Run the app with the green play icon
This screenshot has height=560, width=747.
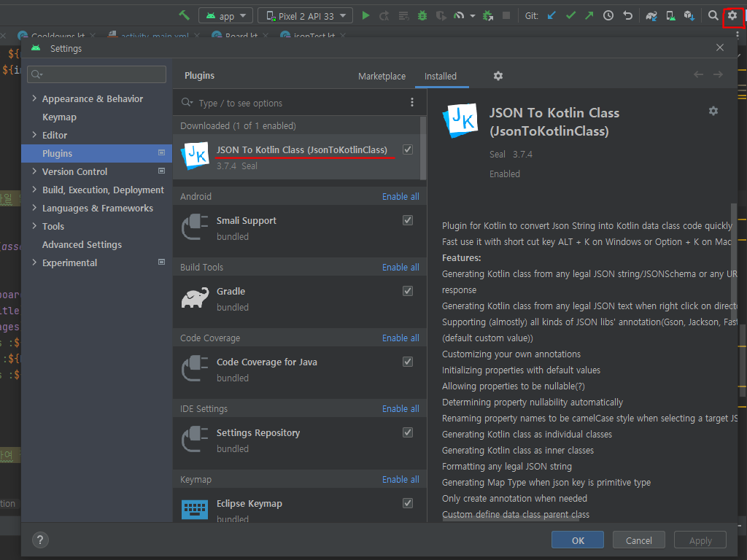point(365,16)
